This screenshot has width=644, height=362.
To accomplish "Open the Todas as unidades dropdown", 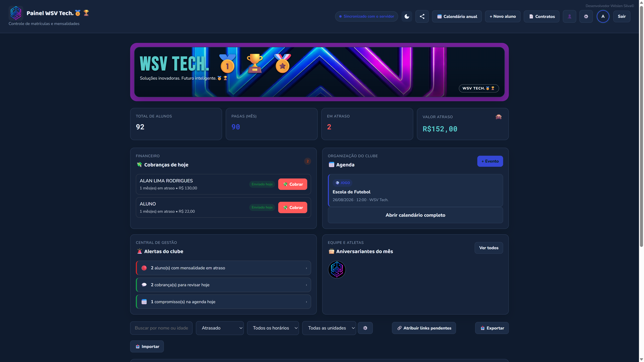I will (329, 328).
